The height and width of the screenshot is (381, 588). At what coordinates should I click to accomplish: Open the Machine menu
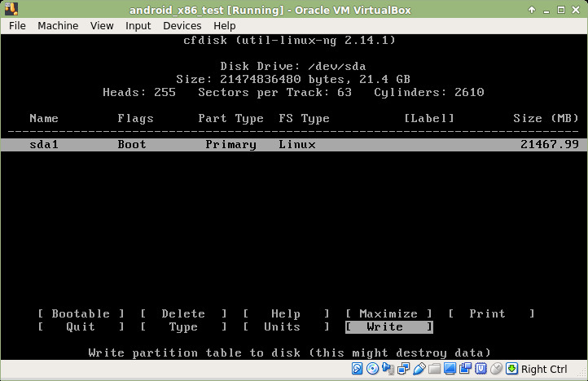point(58,25)
